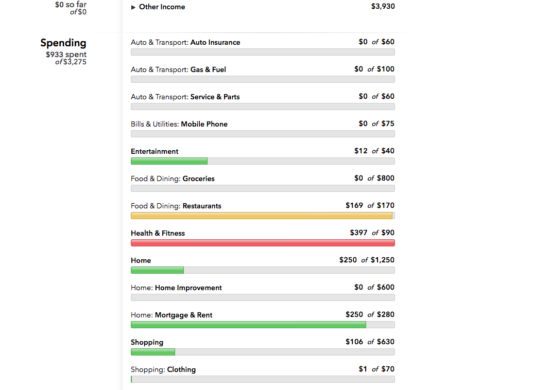Click the Gas & Fuel progress bar
Image resolution: width=550 pixels, height=390 pixels.
coord(263,80)
